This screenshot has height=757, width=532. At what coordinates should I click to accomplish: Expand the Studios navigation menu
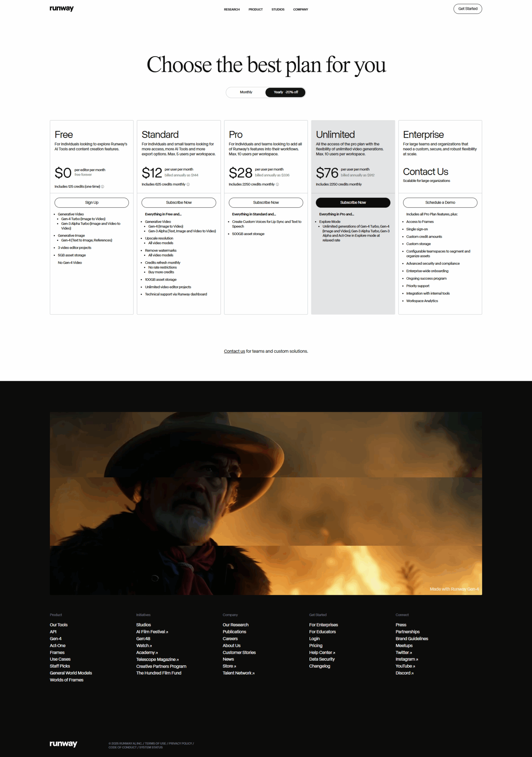click(x=278, y=9)
